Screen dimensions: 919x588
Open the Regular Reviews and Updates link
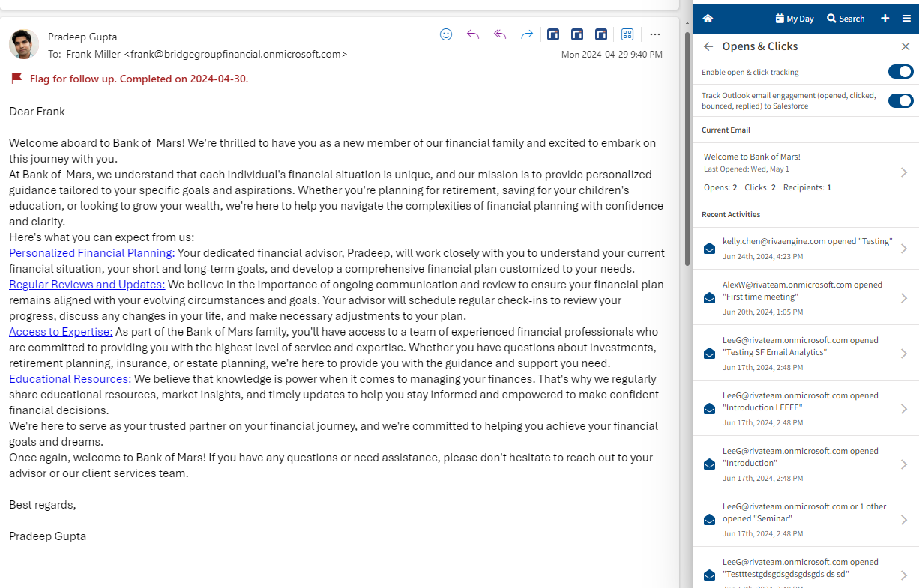(x=87, y=285)
